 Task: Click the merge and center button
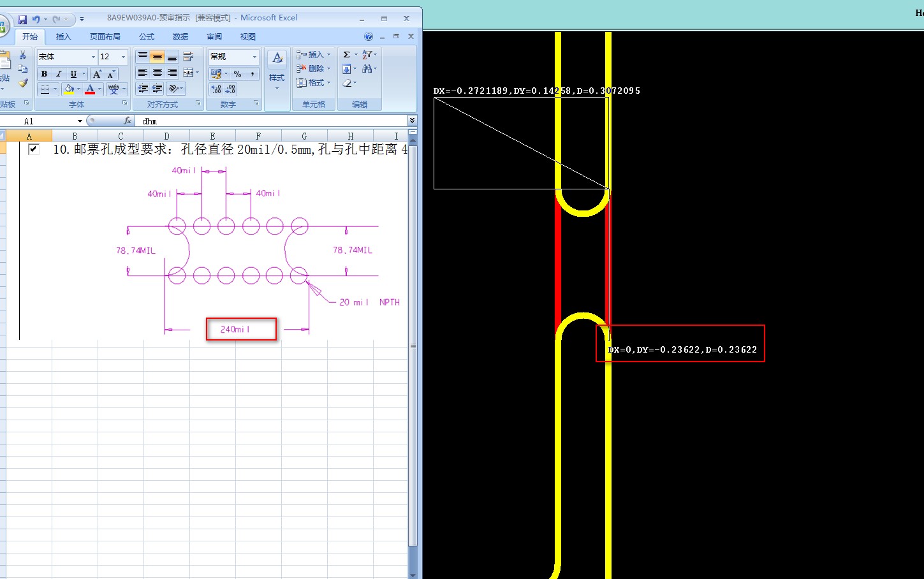[188, 73]
